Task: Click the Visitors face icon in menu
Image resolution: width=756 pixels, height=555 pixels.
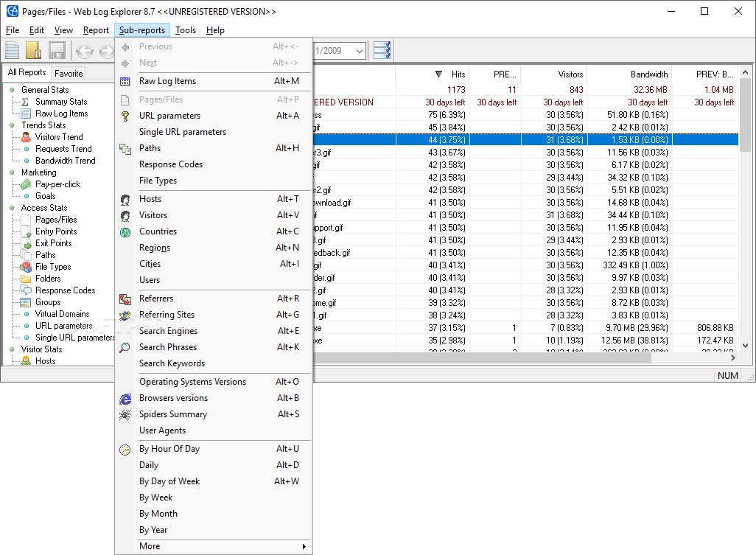Action: (125, 215)
